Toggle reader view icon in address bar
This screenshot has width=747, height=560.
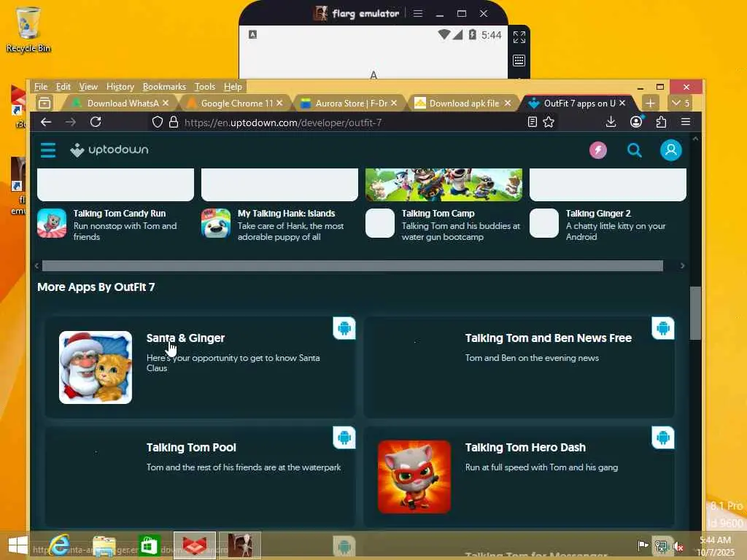532,122
